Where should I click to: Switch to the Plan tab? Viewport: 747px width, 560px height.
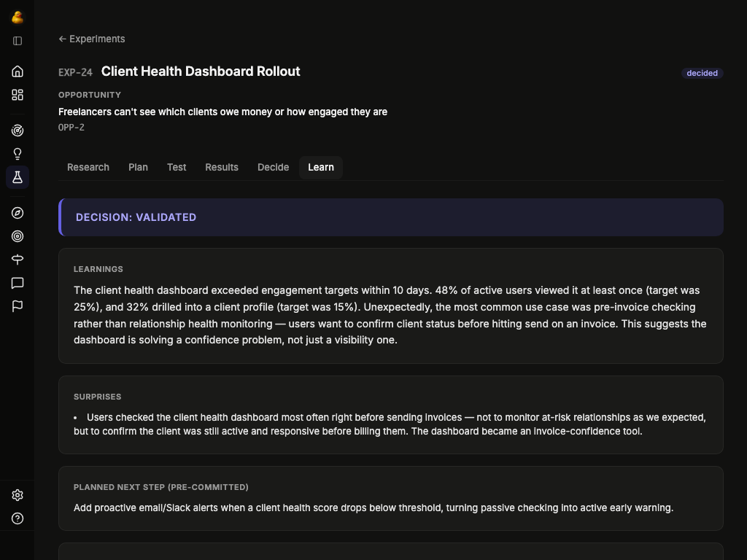[138, 168]
